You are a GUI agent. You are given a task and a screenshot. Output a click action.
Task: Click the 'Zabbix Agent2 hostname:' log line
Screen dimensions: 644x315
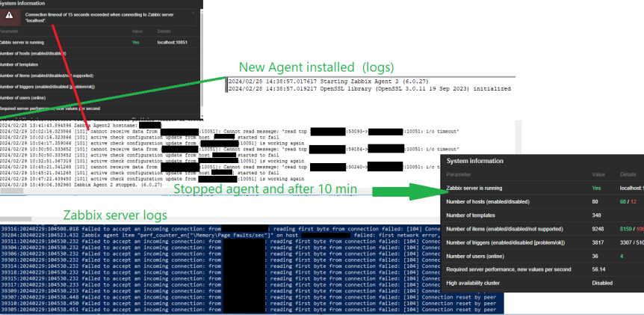click(81, 125)
